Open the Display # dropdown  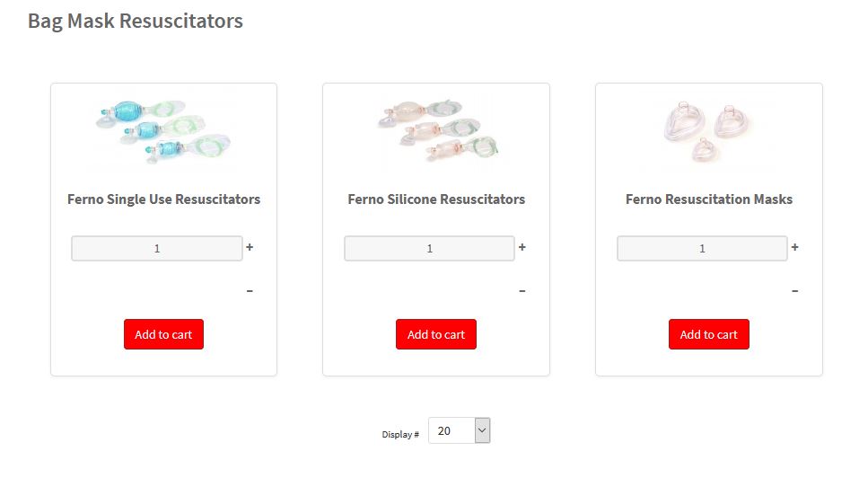pos(460,430)
